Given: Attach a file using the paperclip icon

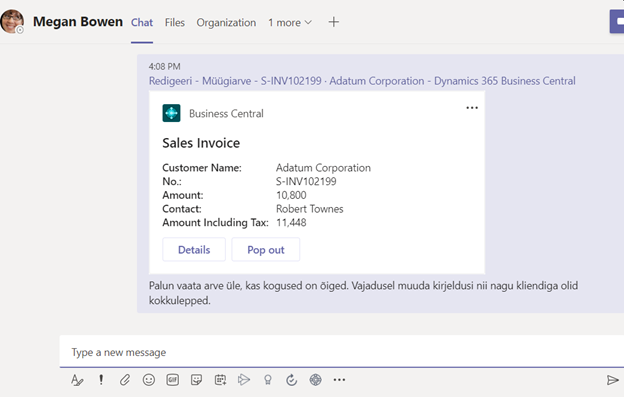Looking at the screenshot, I should pos(125,380).
